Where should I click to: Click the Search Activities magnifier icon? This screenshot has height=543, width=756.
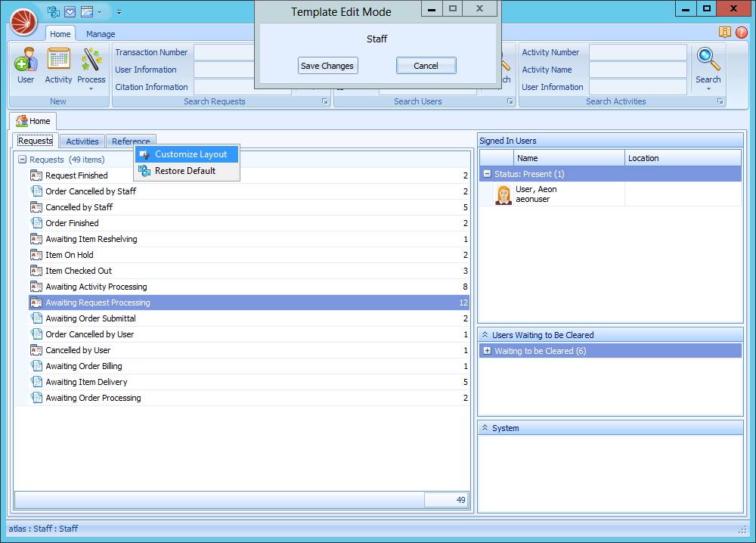click(x=708, y=61)
